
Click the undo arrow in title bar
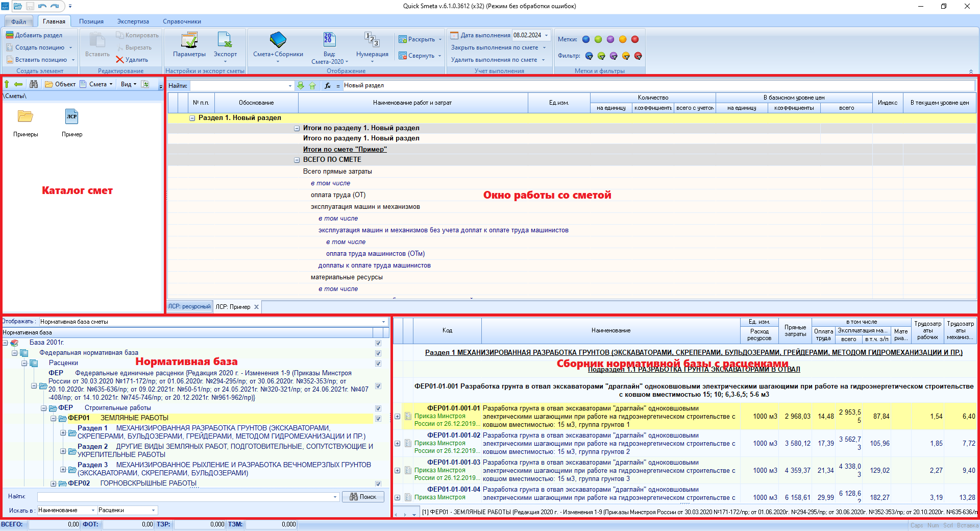coord(42,6)
